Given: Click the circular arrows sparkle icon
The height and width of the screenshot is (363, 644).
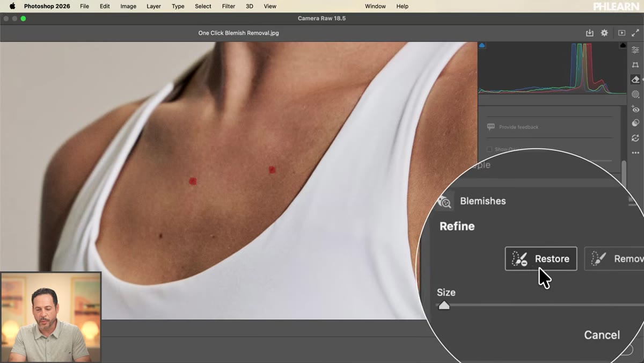Looking at the screenshot, I should pyautogui.click(x=635, y=138).
